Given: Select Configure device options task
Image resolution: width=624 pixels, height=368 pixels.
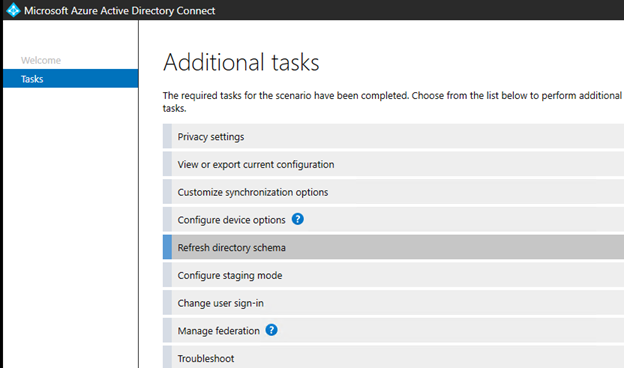Looking at the screenshot, I should click(393, 220).
